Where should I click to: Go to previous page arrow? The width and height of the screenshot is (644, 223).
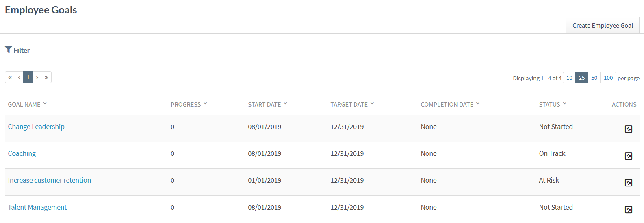pyautogui.click(x=19, y=77)
